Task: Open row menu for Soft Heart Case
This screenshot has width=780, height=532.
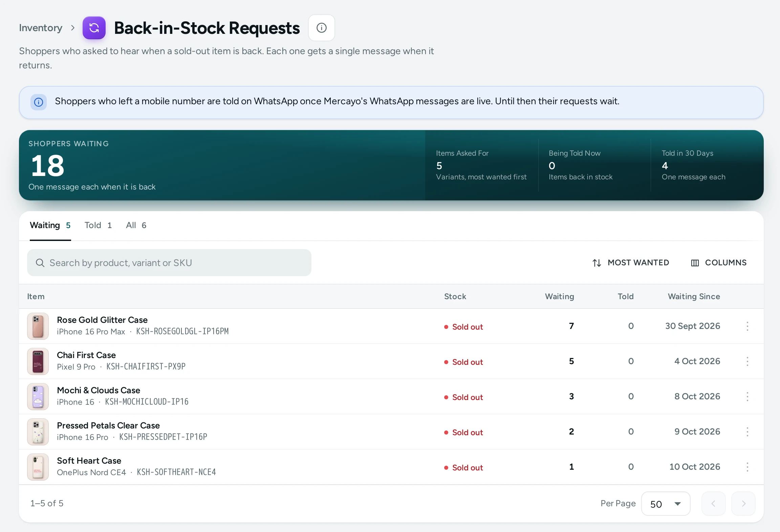Action: 747,467
